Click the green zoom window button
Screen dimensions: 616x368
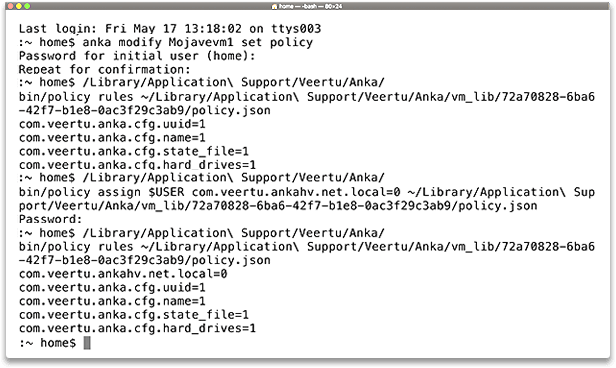[x=27, y=6]
